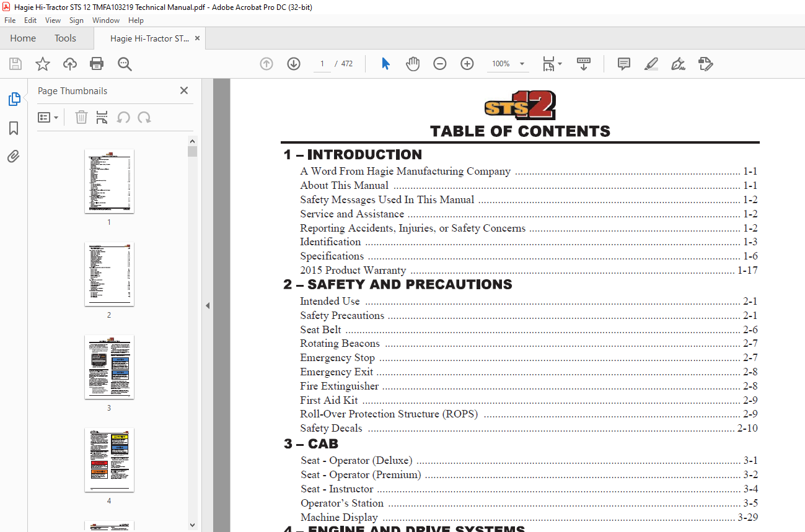Image resolution: width=805 pixels, height=532 pixels.
Task: Switch to the Home tab
Action: click(23, 38)
